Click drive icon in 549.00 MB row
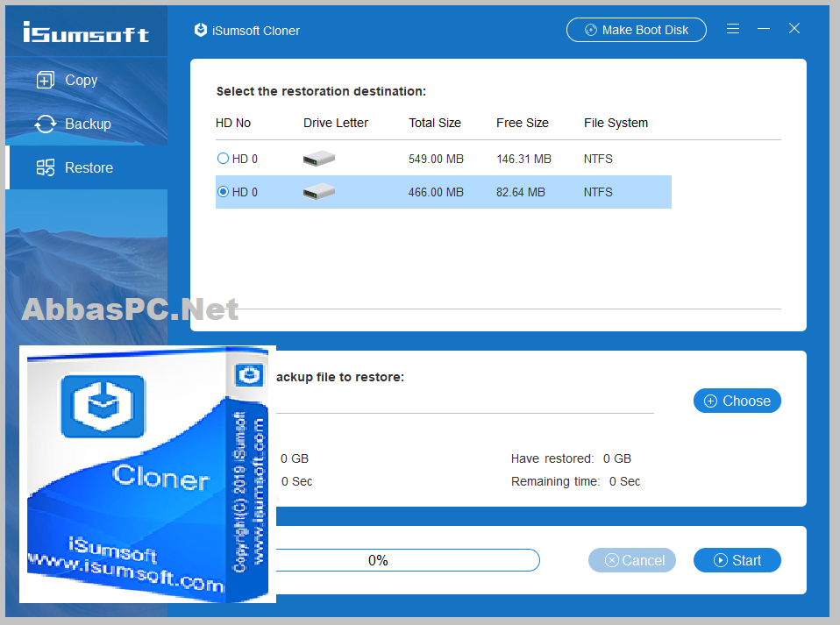The width and height of the screenshot is (840, 625). point(319,159)
